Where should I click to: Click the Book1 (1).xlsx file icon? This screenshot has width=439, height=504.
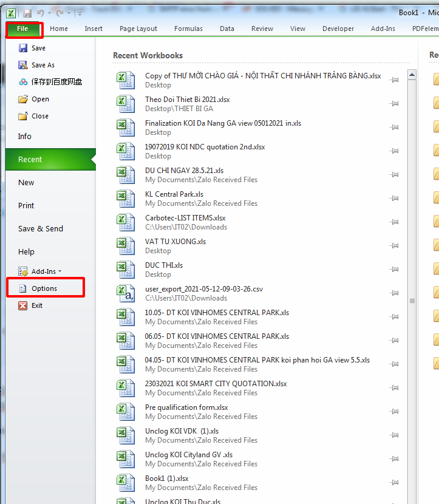pyautogui.click(x=126, y=483)
